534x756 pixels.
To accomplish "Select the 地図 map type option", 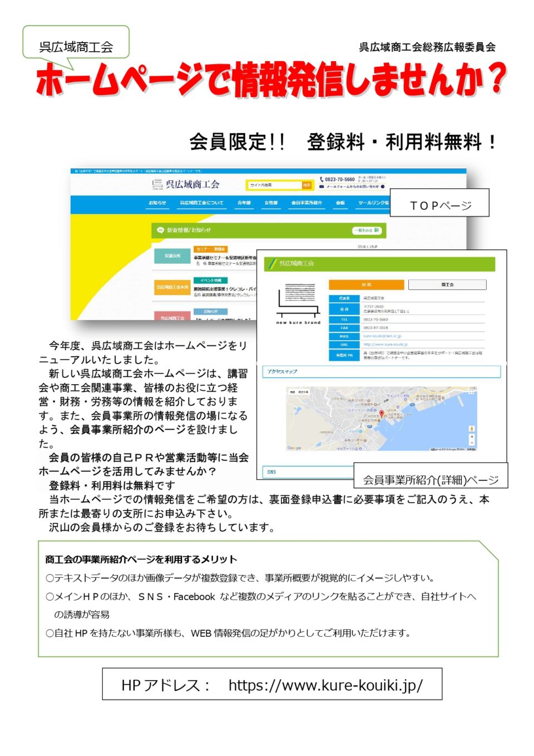I will click(x=292, y=392).
